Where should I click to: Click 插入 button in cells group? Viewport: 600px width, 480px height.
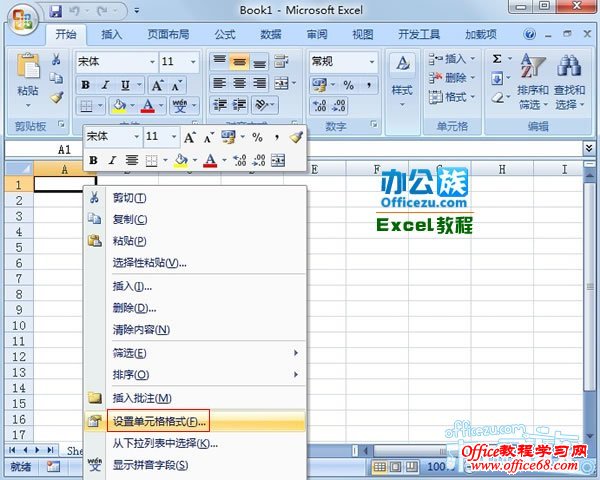pos(452,59)
